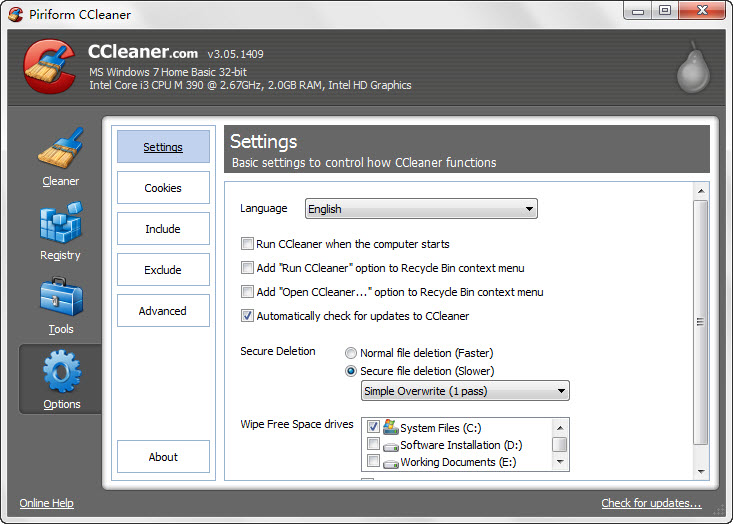This screenshot has height=524, width=733.
Task: Close the Piriform CCleaner window
Action: click(x=702, y=11)
